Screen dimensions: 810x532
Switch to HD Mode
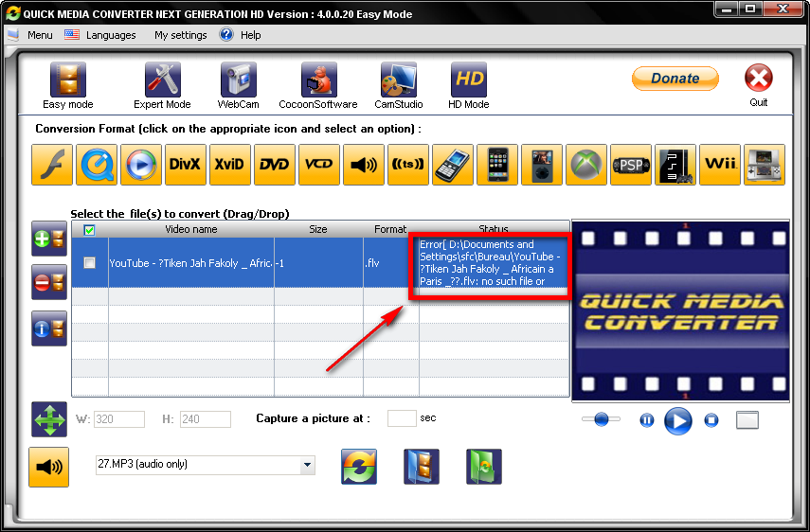tap(469, 85)
